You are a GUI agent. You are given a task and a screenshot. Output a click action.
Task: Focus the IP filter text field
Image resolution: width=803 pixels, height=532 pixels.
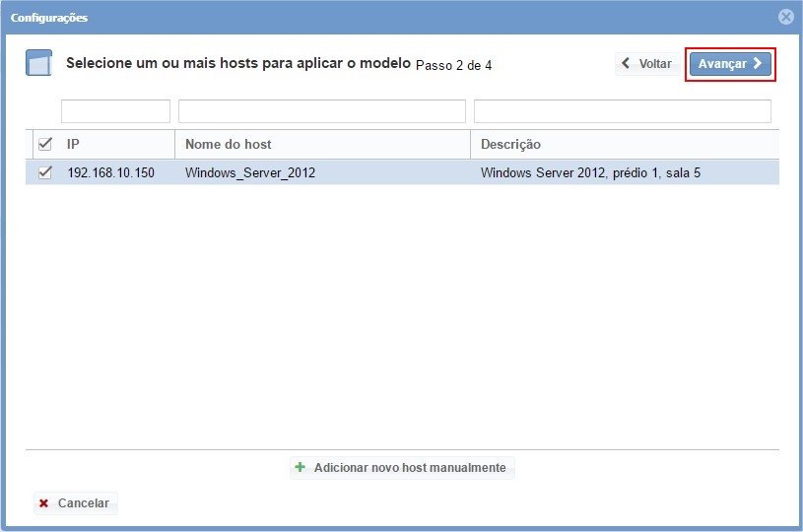coord(115,111)
